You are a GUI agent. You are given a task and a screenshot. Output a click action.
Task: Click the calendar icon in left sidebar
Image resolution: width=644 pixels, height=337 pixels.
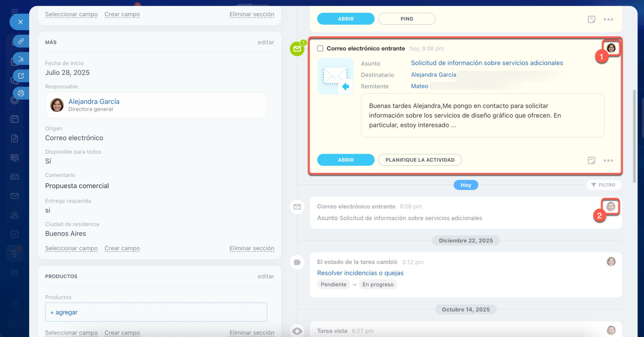(15, 119)
